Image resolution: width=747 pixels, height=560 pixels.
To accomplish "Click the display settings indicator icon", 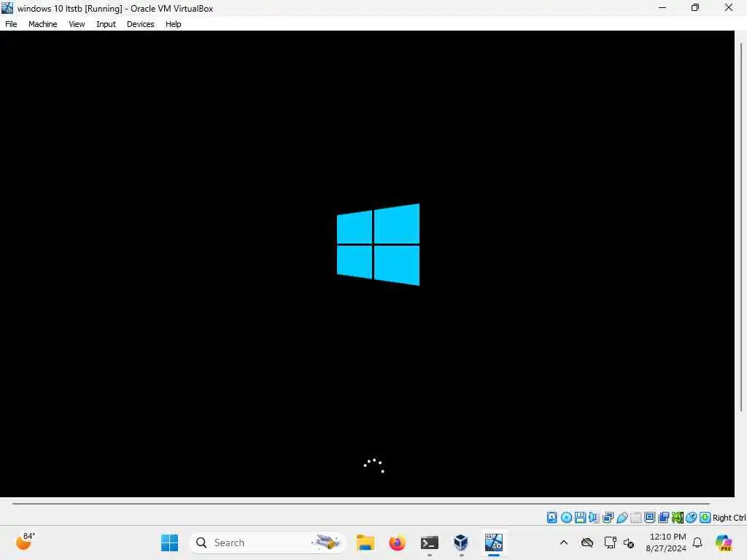I will 649,518.
